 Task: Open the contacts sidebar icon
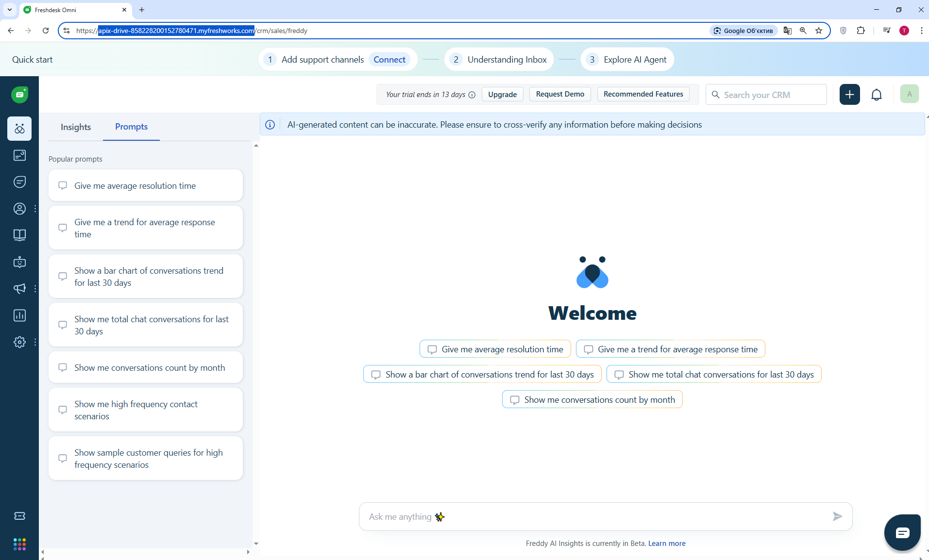pos(19,209)
